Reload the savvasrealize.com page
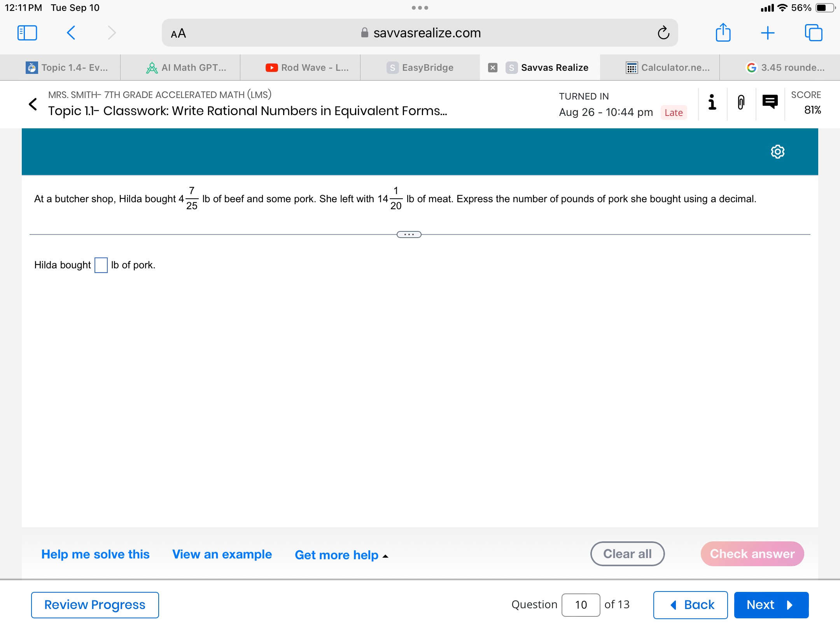840x630 pixels. point(663,33)
